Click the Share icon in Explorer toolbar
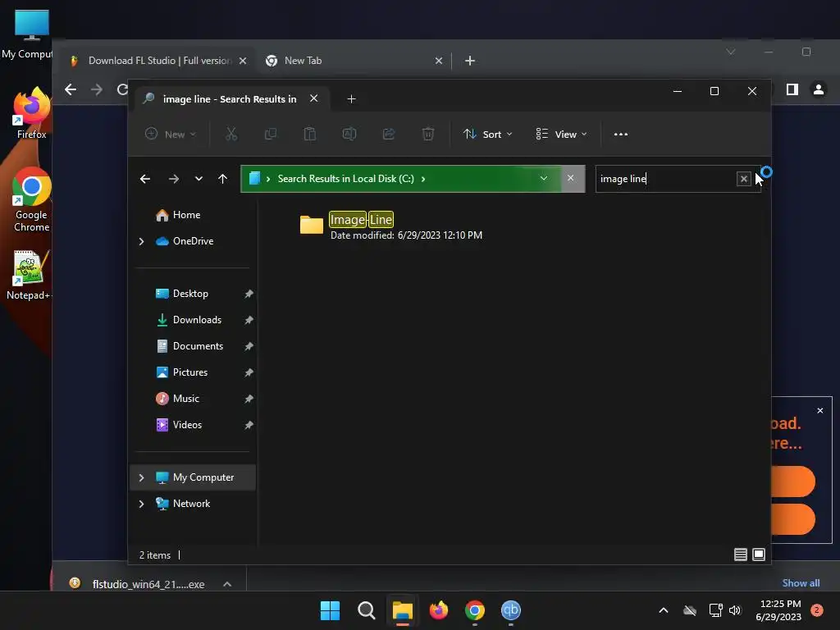 click(x=389, y=134)
